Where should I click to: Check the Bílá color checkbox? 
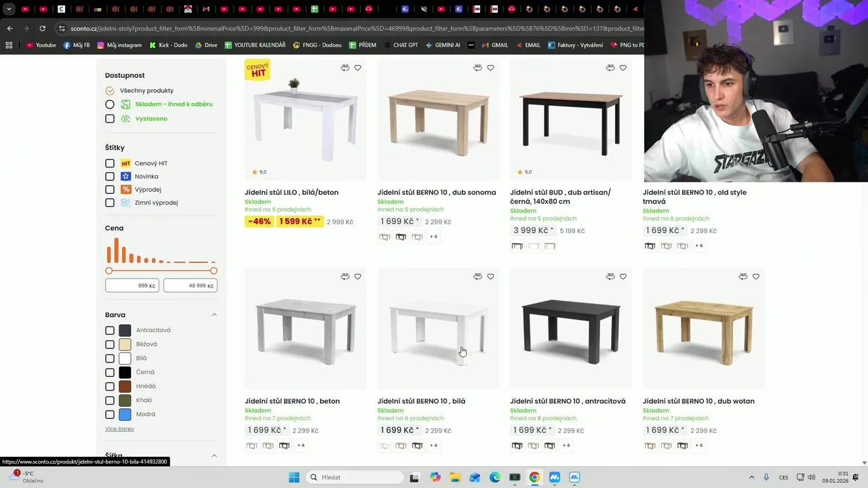110,359
